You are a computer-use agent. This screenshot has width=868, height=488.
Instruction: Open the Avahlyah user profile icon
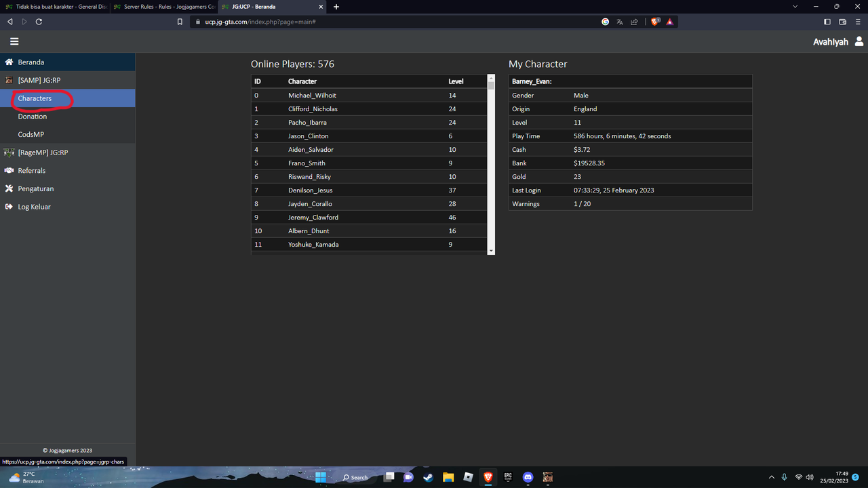pos(859,41)
